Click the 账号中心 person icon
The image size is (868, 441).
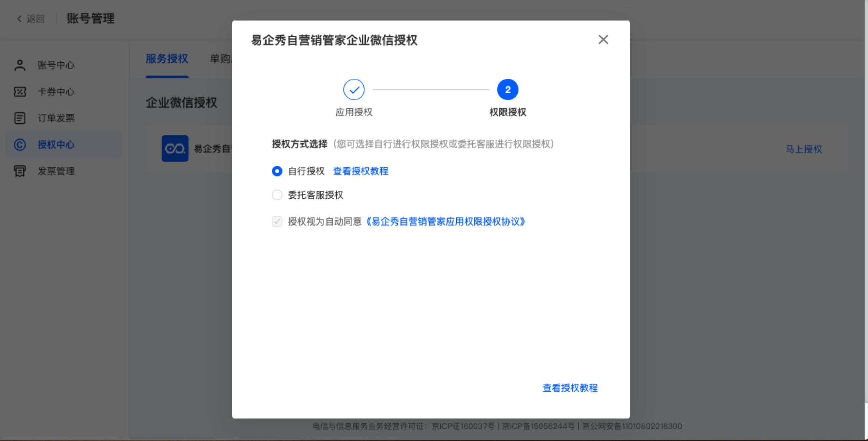point(20,65)
